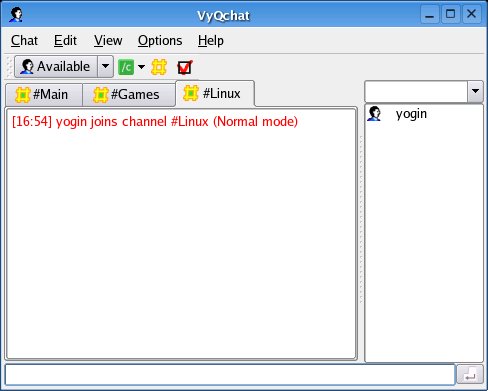Click inside the empty combo box field

click(x=416, y=91)
